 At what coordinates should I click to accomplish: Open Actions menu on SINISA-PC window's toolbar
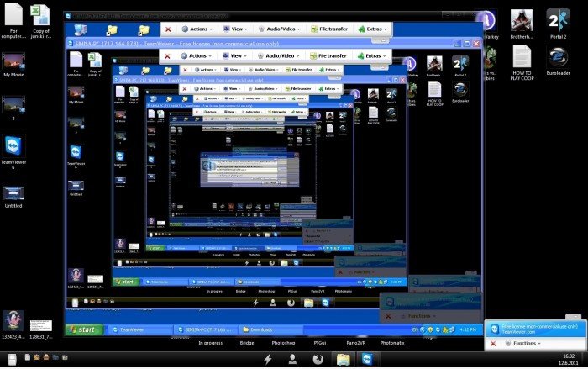coord(197,56)
